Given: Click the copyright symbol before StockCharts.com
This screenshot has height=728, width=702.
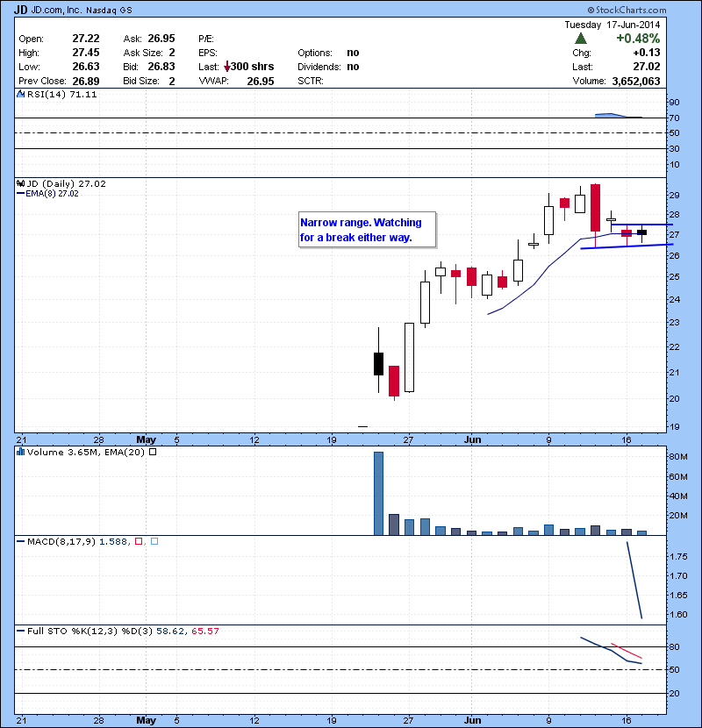Looking at the screenshot, I should point(591,10).
